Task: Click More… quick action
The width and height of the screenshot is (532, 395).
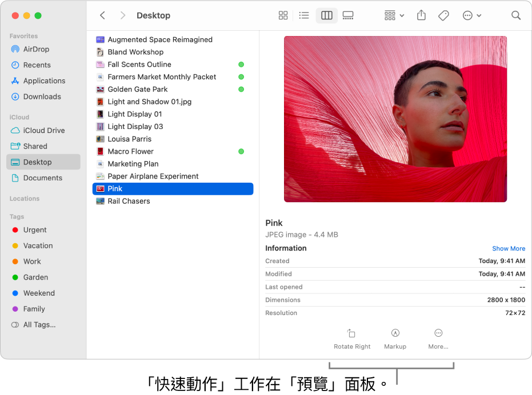Action: pyautogui.click(x=438, y=339)
